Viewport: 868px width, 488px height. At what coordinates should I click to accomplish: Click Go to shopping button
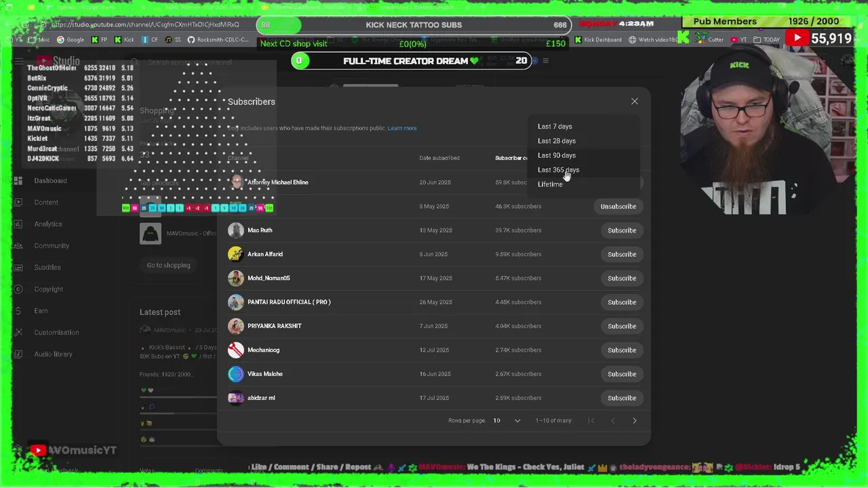[x=168, y=266]
